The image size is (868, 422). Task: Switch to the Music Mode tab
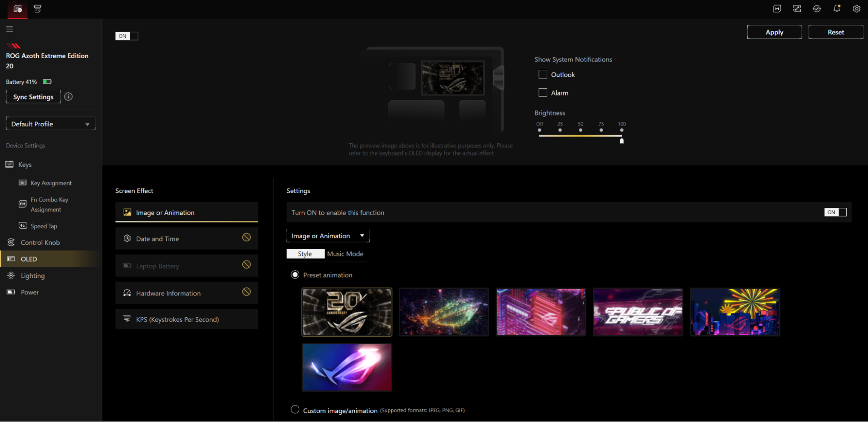click(x=345, y=254)
